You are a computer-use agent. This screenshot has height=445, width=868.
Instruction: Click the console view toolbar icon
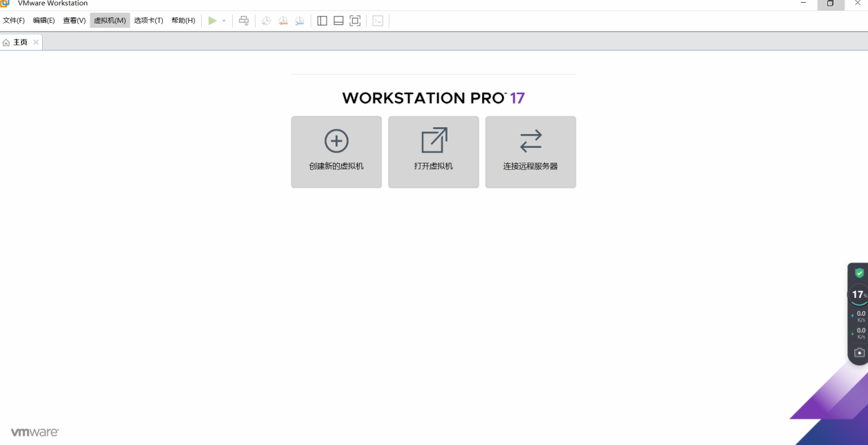pos(378,21)
